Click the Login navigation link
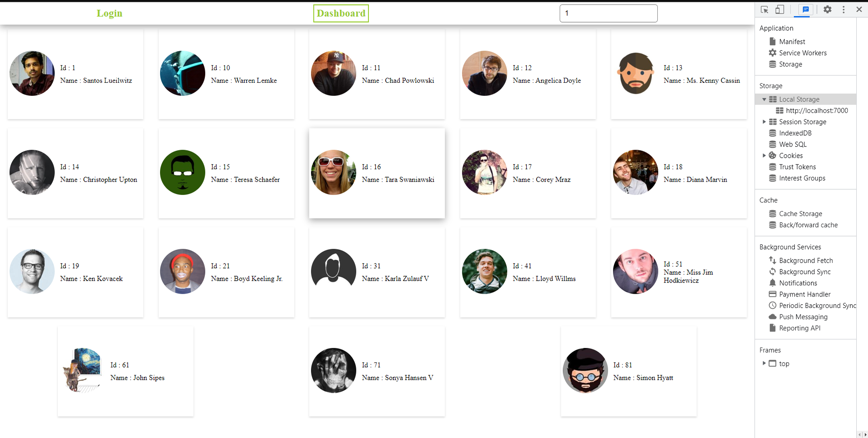This screenshot has width=868, height=438. tap(109, 14)
